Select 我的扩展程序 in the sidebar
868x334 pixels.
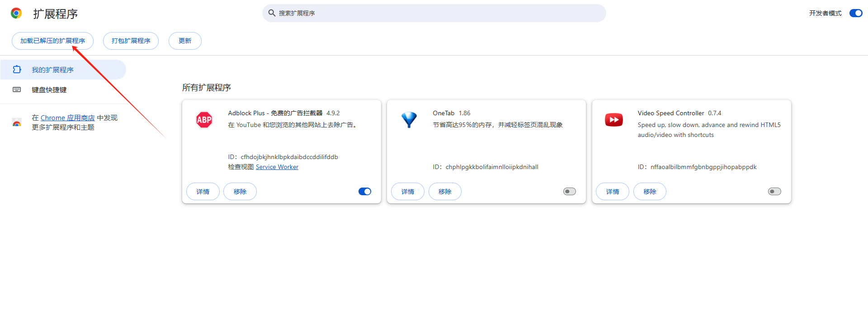coord(52,70)
